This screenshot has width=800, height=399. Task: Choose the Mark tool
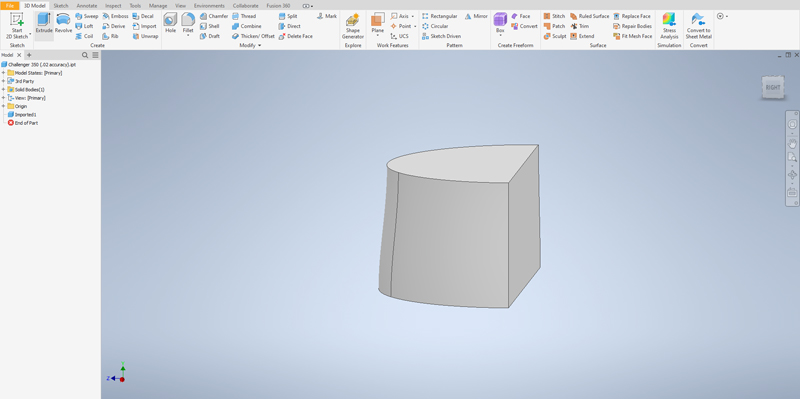click(x=327, y=16)
